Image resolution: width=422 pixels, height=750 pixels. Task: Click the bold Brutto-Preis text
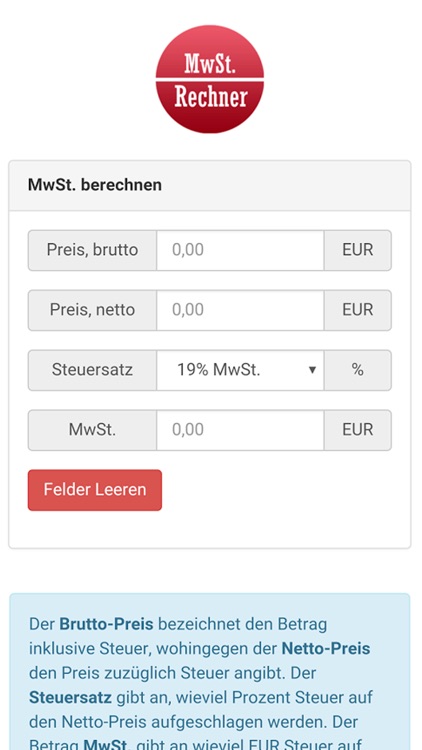106,624
